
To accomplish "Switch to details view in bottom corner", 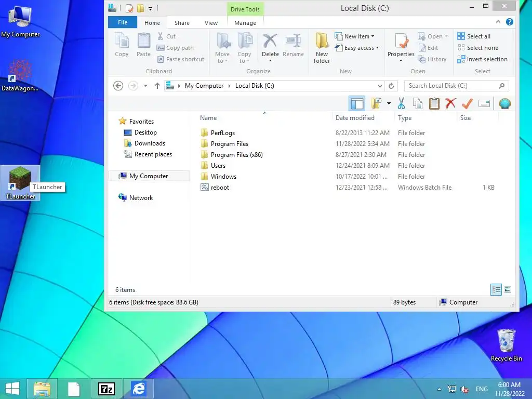I will point(496,290).
